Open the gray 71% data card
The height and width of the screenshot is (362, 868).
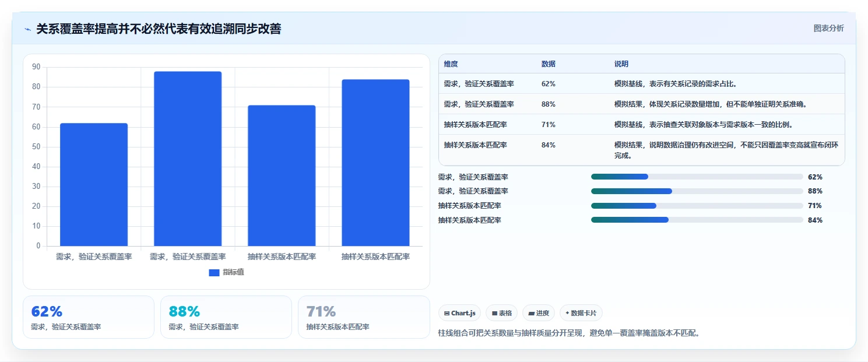pos(364,317)
